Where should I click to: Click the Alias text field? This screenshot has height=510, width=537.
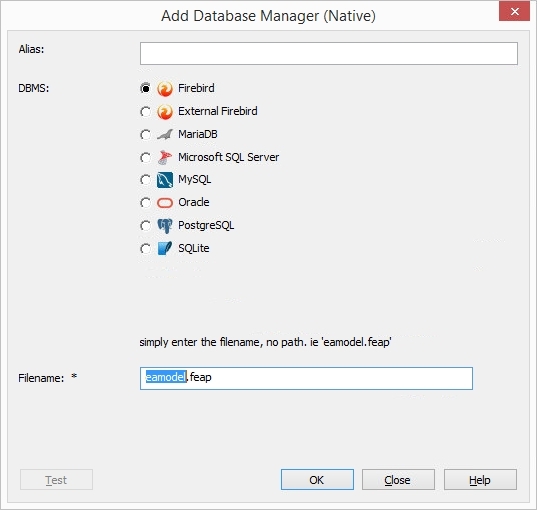pos(329,53)
